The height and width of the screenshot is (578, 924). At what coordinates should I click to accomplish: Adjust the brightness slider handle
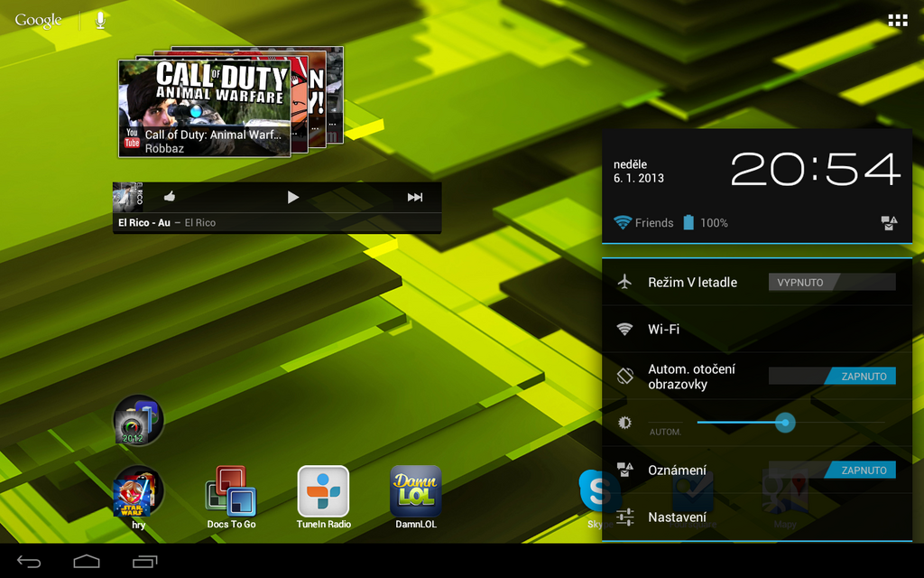click(785, 423)
